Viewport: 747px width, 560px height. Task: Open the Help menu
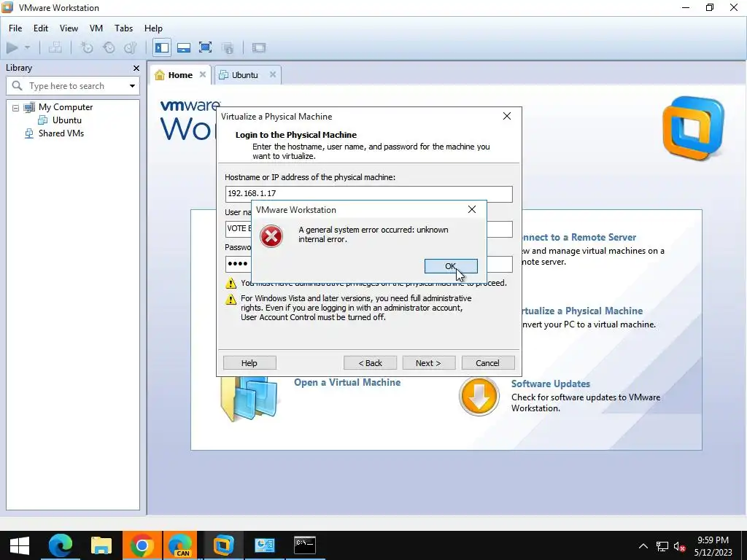click(153, 28)
